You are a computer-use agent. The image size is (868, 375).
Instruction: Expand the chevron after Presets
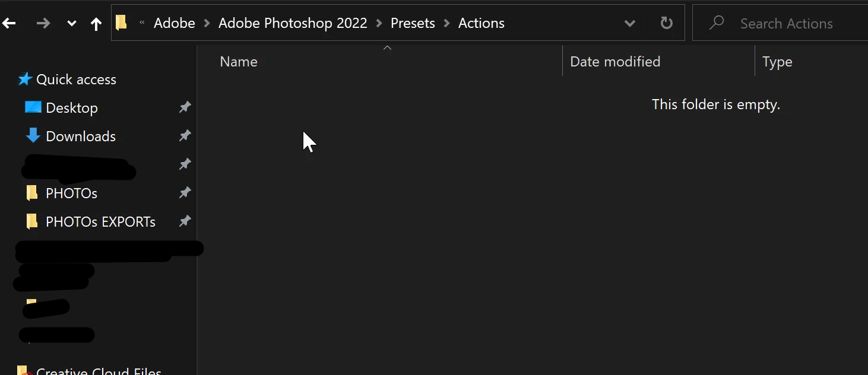point(447,24)
